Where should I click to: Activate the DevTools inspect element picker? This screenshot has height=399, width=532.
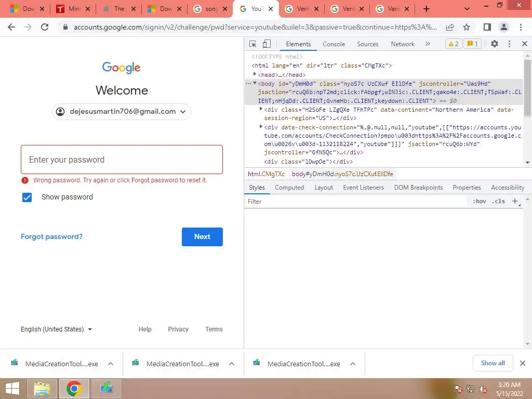coord(253,44)
